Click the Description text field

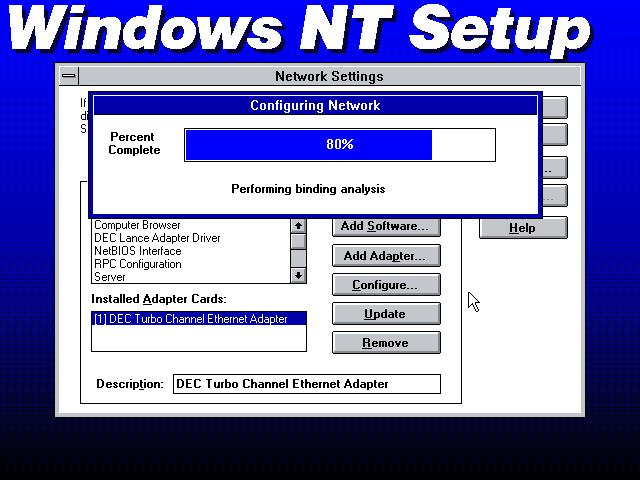307,384
